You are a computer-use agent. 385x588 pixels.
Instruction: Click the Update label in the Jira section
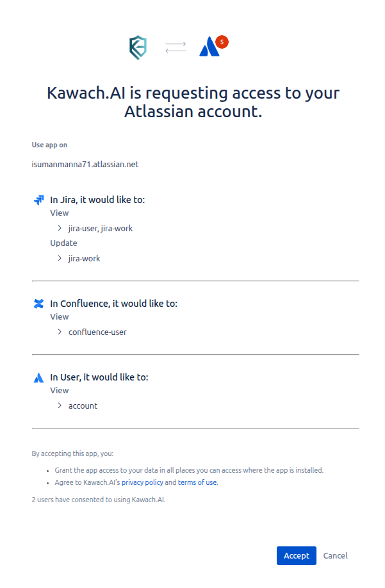click(x=63, y=243)
